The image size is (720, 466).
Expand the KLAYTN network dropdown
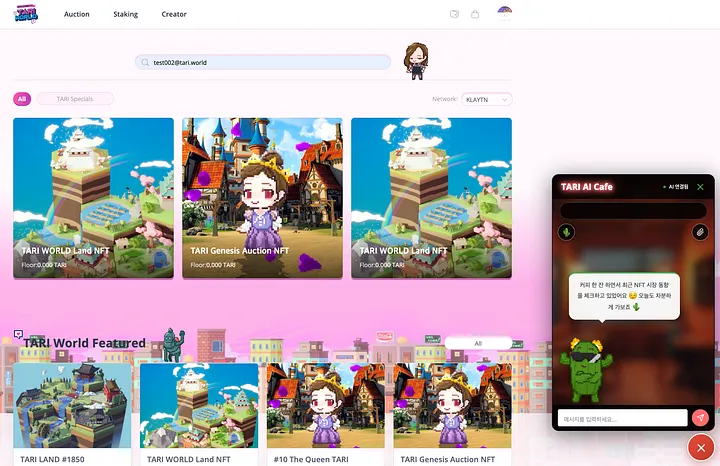click(x=487, y=99)
